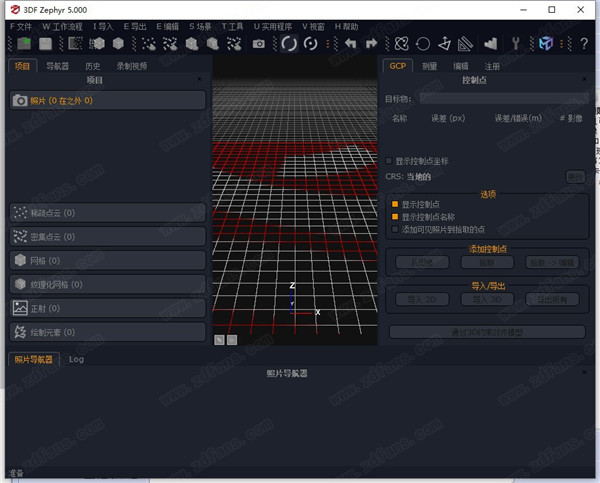Click the scattered points icon before camera
The width and height of the screenshot is (600, 483).
pyautogui.click(x=234, y=44)
